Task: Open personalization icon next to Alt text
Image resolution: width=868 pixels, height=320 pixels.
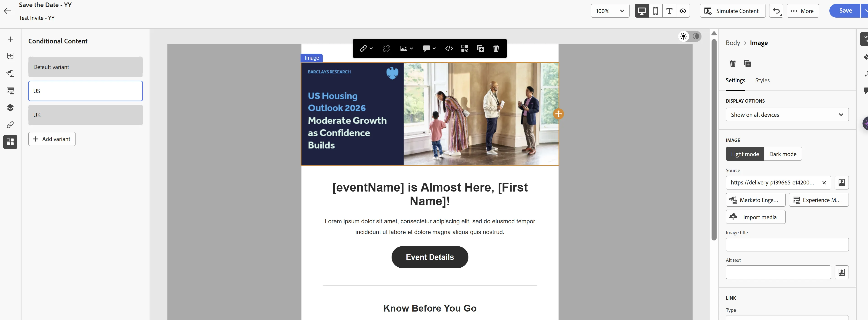Action: [x=841, y=272]
